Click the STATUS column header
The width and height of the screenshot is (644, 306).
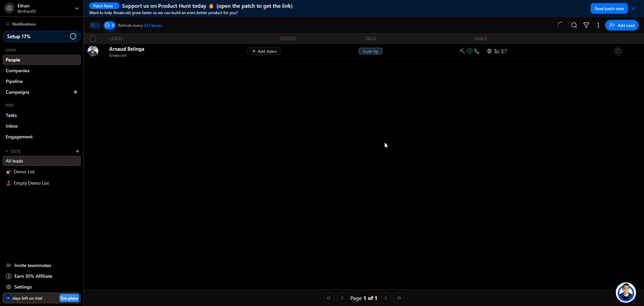[x=288, y=39]
